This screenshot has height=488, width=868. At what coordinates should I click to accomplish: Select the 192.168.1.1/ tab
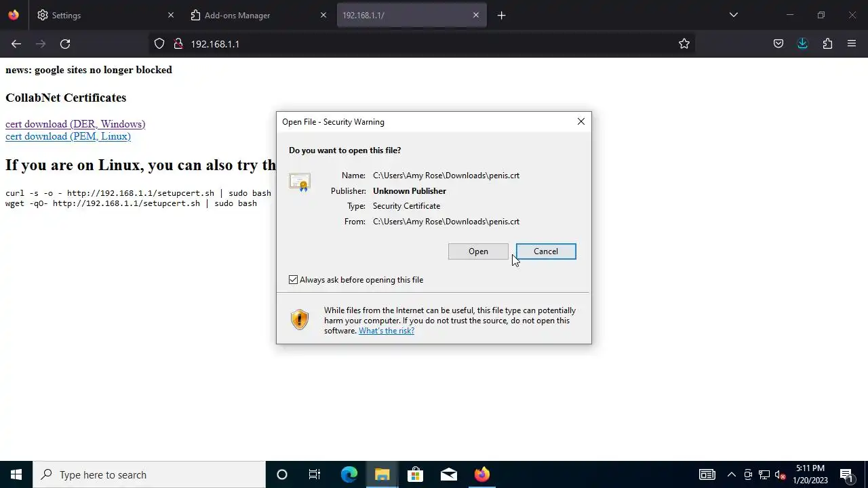tap(412, 15)
